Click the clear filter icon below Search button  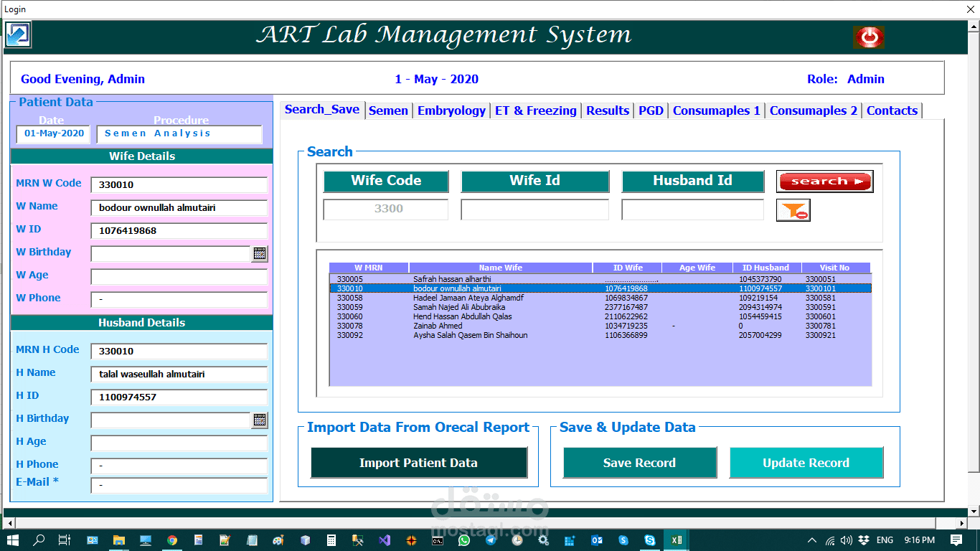793,210
